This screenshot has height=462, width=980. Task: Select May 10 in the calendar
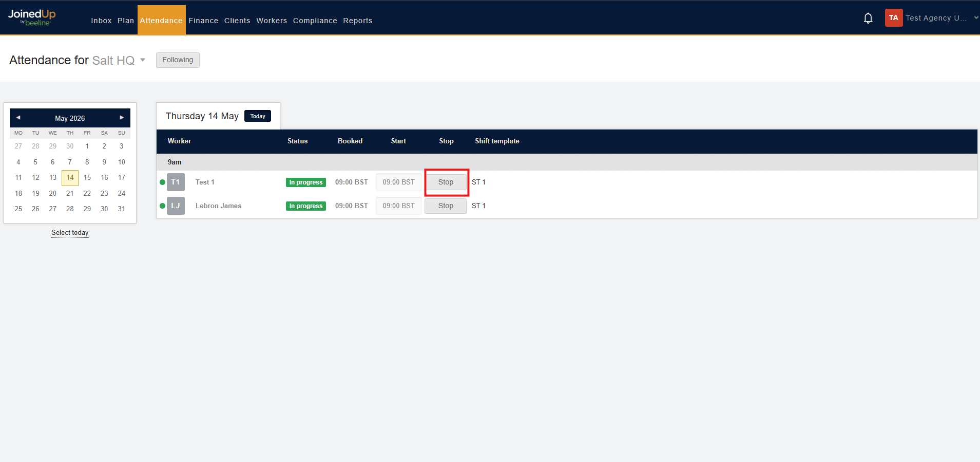tap(122, 162)
